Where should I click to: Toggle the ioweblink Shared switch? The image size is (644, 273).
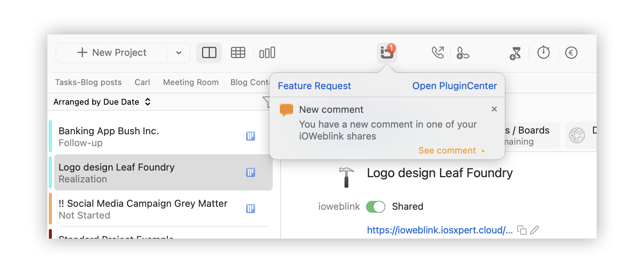click(376, 207)
